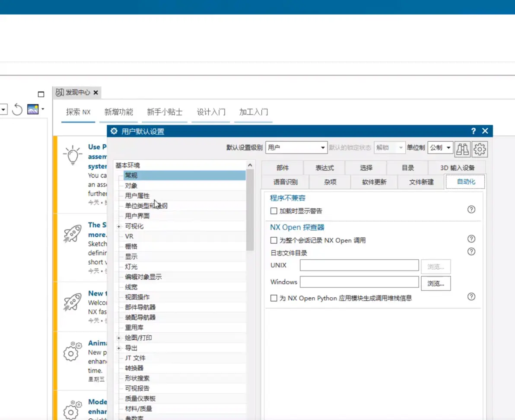Click help icon for Python call stack option
This screenshot has height=420, width=515.
(x=471, y=297)
